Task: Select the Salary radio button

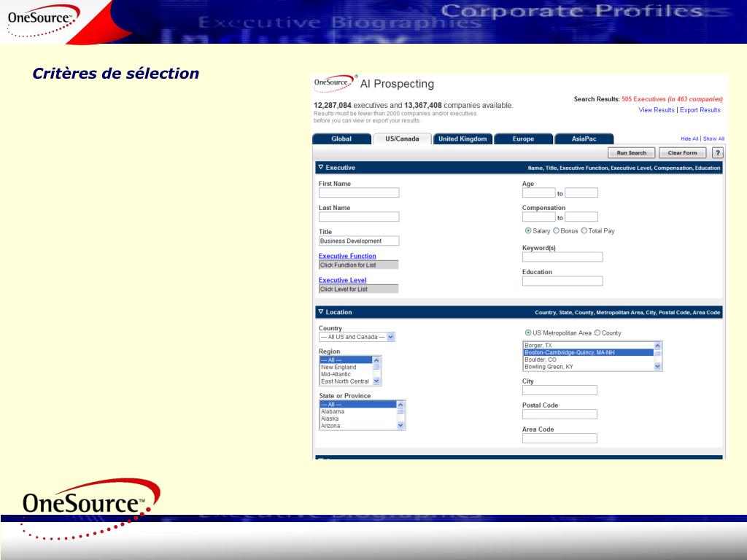Action: (528, 231)
